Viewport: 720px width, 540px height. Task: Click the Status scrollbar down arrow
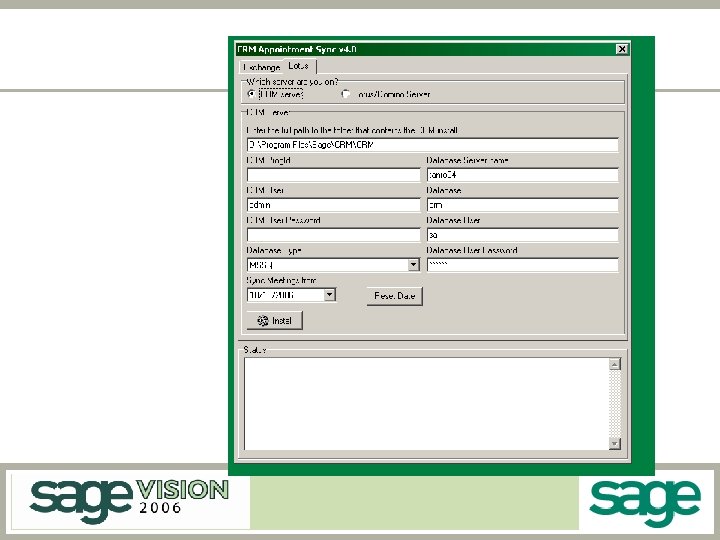(615, 444)
